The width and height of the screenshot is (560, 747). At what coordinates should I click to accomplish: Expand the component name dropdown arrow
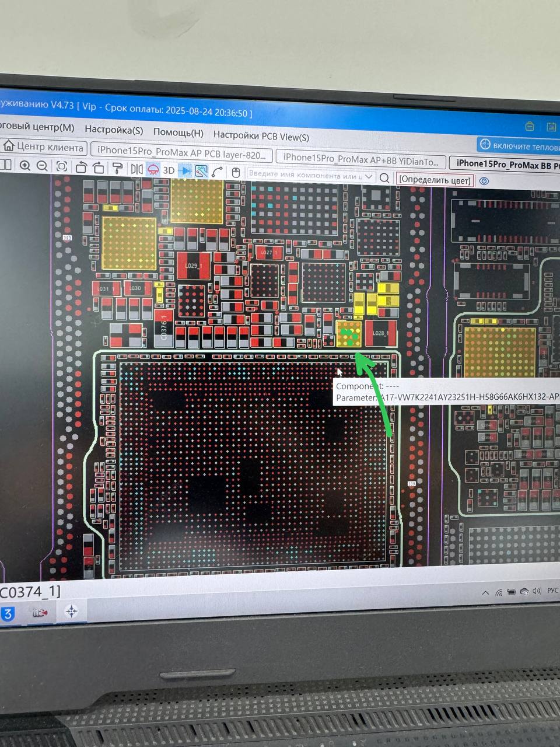tap(369, 177)
